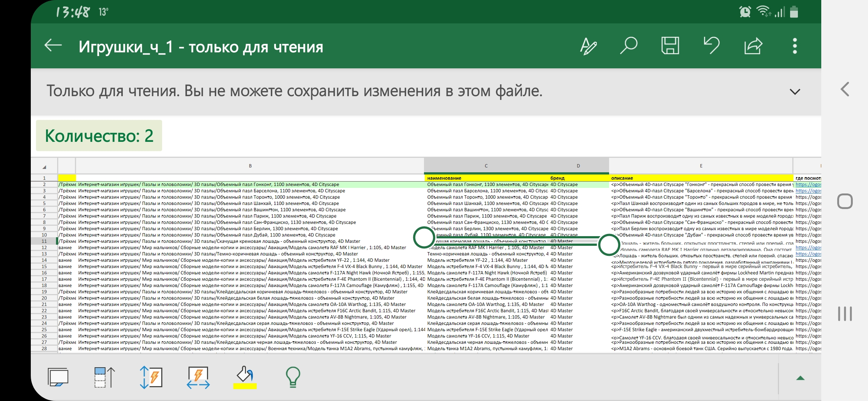
Task: Select column D header
Action: [x=578, y=166]
